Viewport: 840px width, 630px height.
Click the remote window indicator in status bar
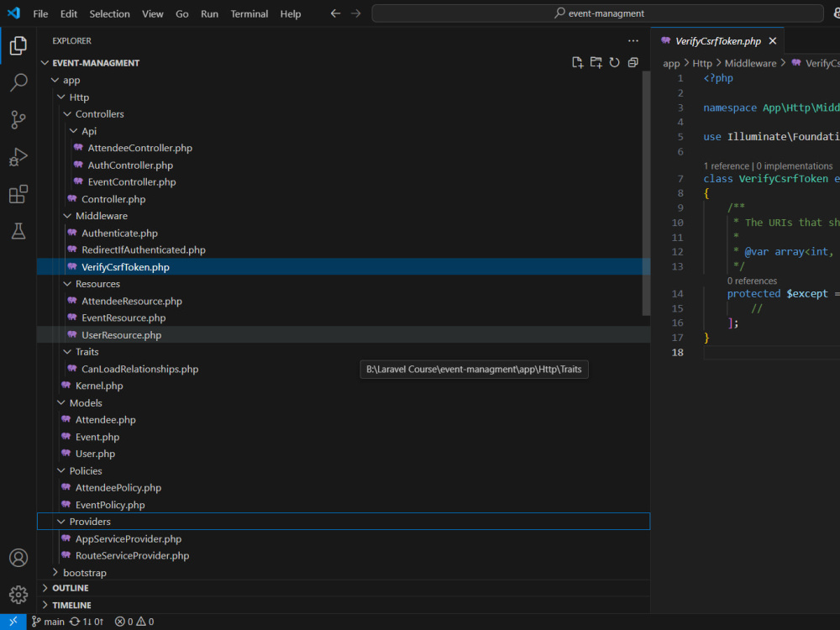click(x=13, y=622)
